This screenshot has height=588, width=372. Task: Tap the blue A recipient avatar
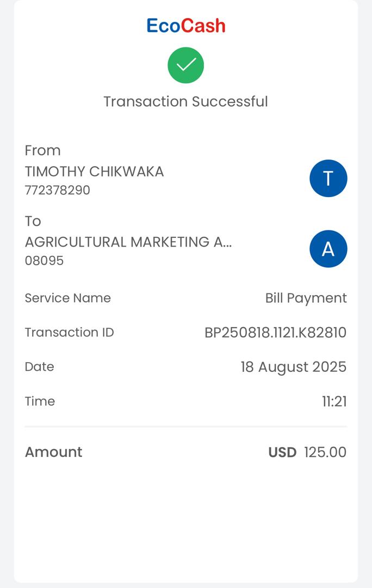328,249
